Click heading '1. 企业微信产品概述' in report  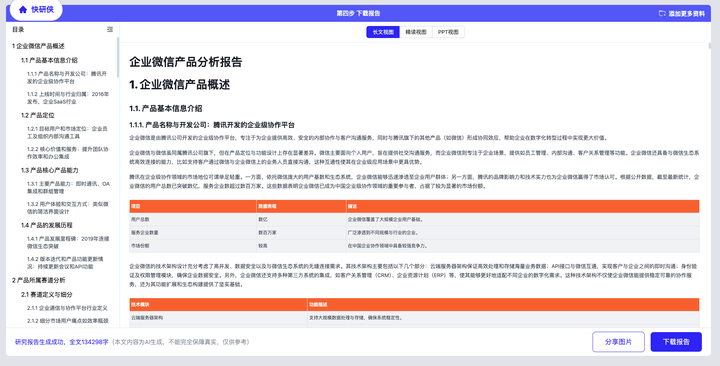[x=180, y=84]
